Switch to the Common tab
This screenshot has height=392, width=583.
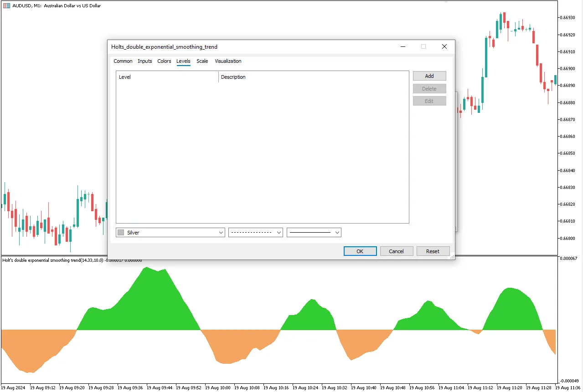(x=123, y=61)
